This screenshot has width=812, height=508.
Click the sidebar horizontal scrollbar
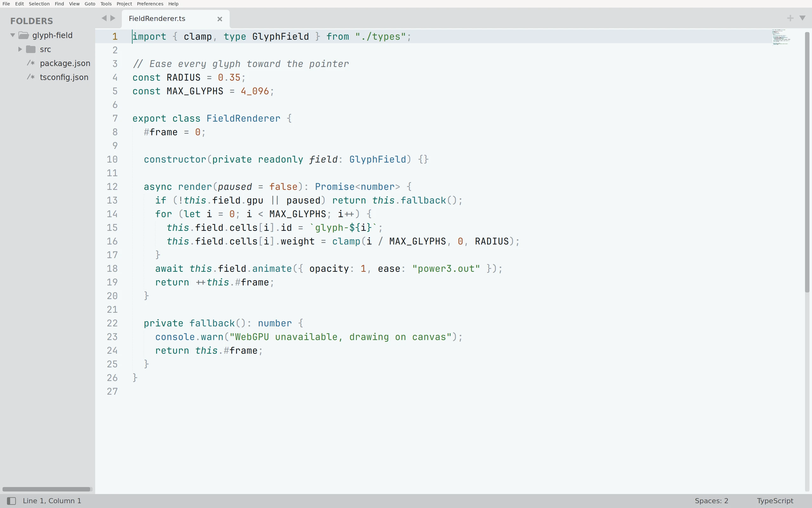[46, 489]
